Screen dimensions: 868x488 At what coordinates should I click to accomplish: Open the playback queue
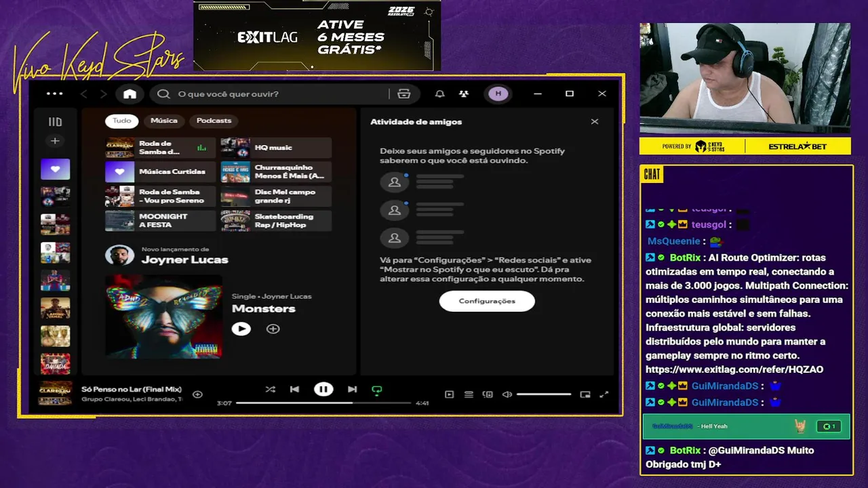[x=469, y=394]
